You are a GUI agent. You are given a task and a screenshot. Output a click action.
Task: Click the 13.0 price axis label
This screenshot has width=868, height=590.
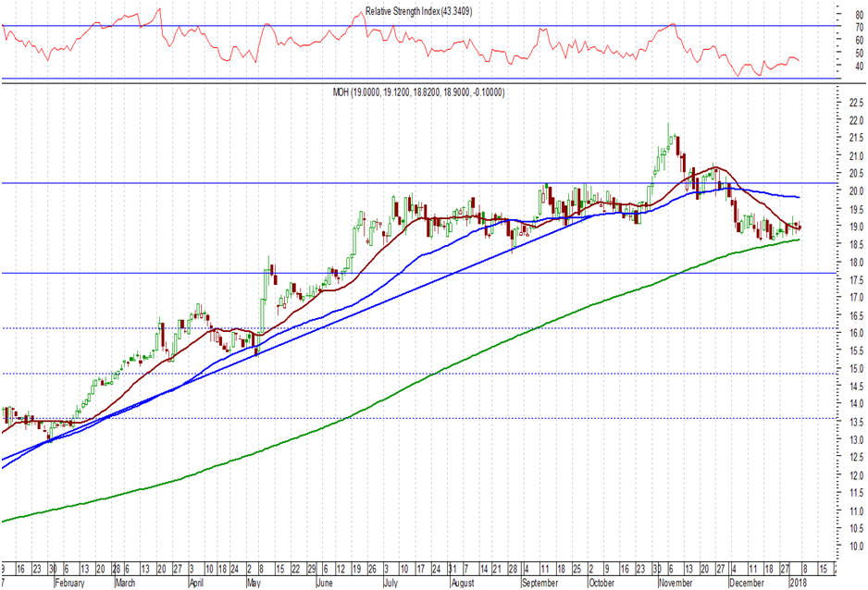[x=856, y=440]
